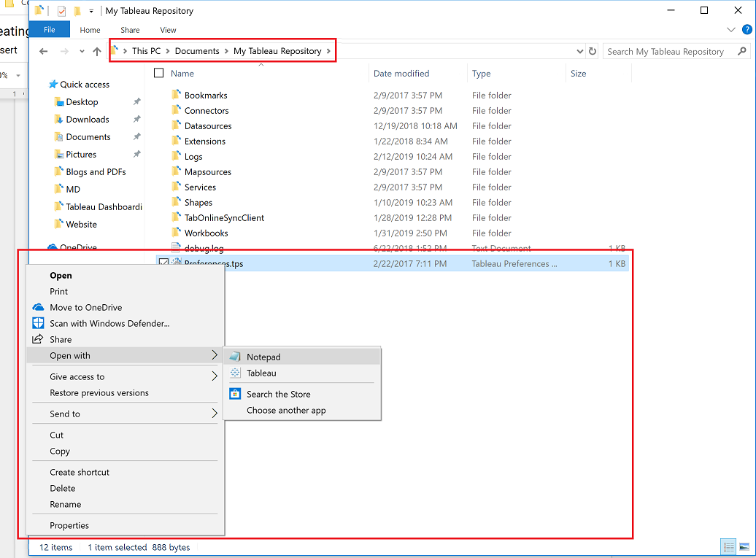Expand chevron after My Tableau Repository breadcrumb
The width and height of the screenshot is (756, 558).
(328, 51)
